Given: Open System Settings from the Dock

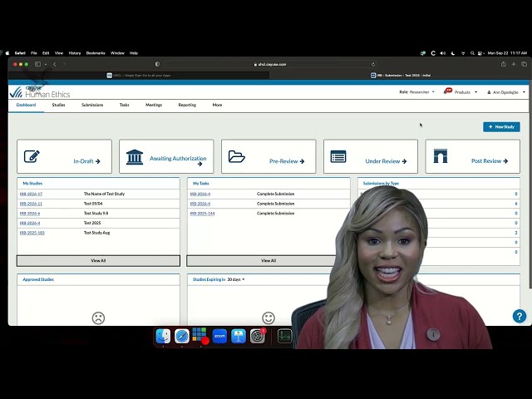Looking at the screenshot, I should 258,336.
